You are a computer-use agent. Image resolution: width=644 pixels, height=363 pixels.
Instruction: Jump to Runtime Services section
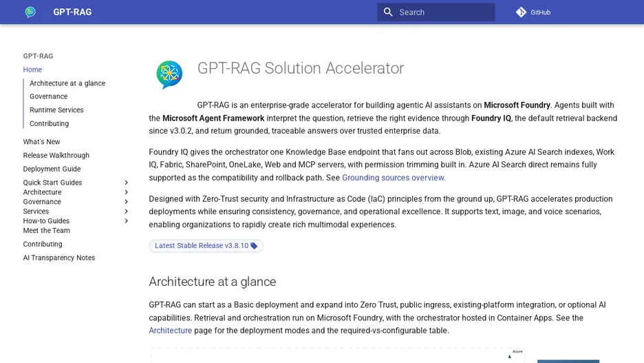tap(56, 110)
